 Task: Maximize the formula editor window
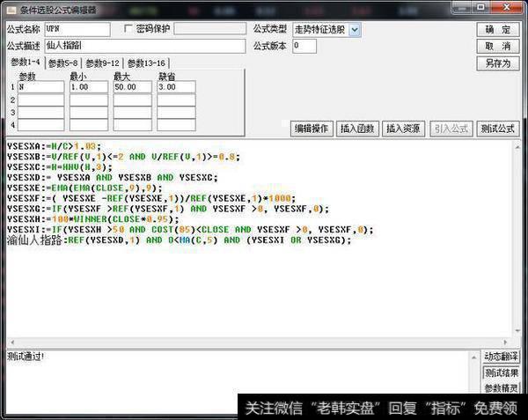pyautogui.click(x=480, y=7)
